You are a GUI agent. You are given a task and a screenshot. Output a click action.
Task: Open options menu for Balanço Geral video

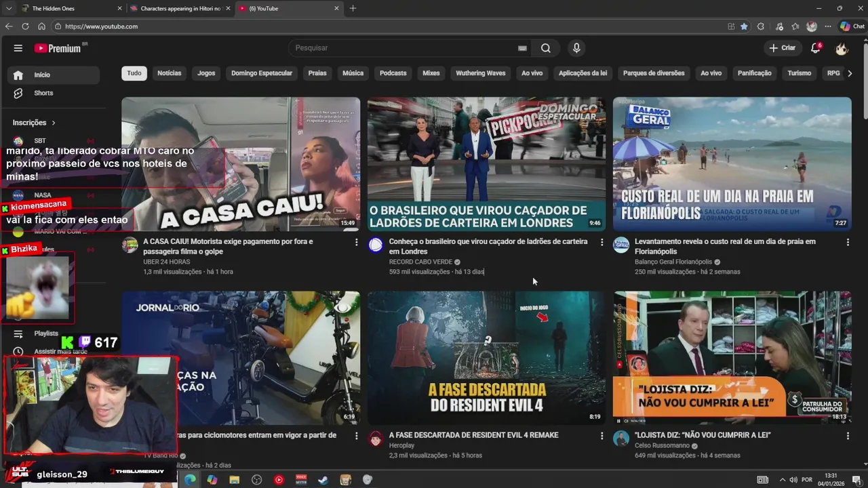click(847, 242)
